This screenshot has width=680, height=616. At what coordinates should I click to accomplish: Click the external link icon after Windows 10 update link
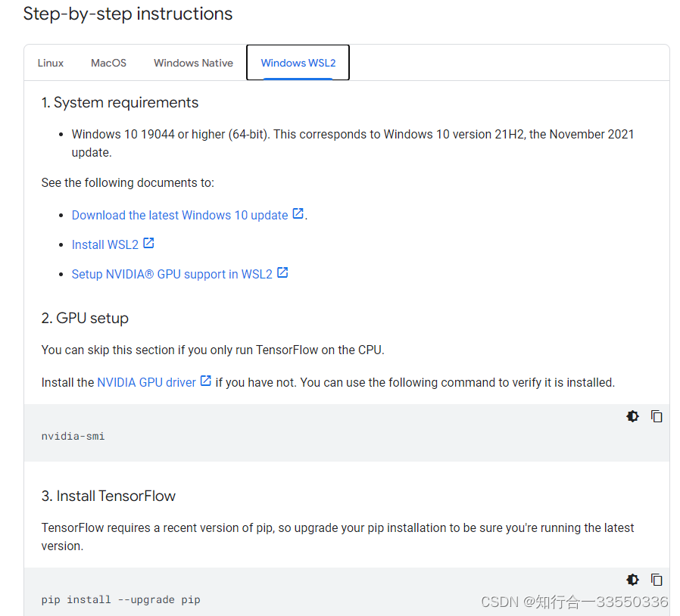coord(297,214)
